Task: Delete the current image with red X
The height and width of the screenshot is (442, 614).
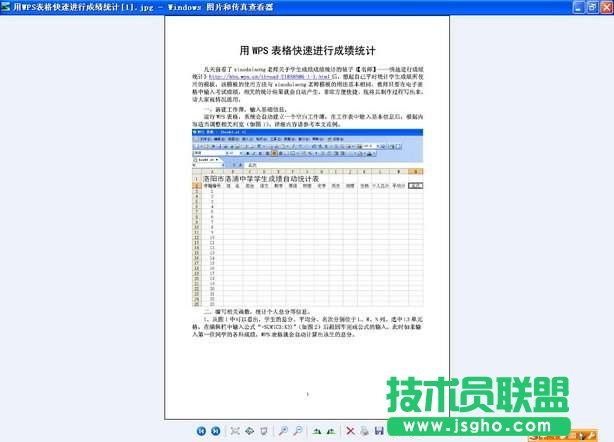Action: coord(350,431)
